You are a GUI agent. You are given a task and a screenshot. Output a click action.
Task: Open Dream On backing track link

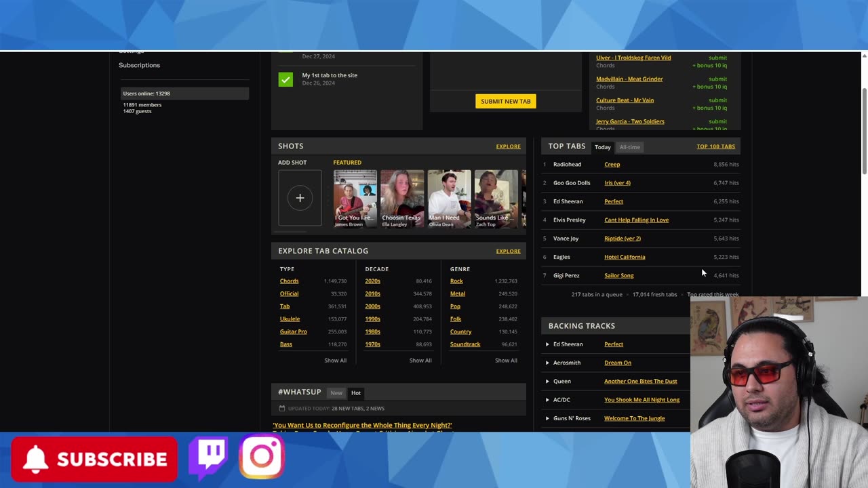pyautogui.click(x=618, y=363)
